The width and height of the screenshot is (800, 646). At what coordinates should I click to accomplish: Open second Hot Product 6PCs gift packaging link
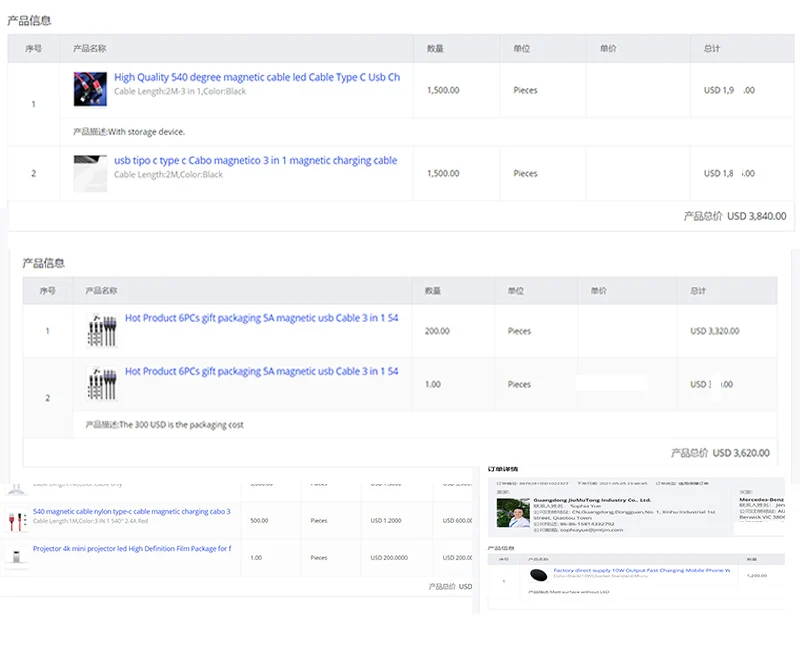261,371
